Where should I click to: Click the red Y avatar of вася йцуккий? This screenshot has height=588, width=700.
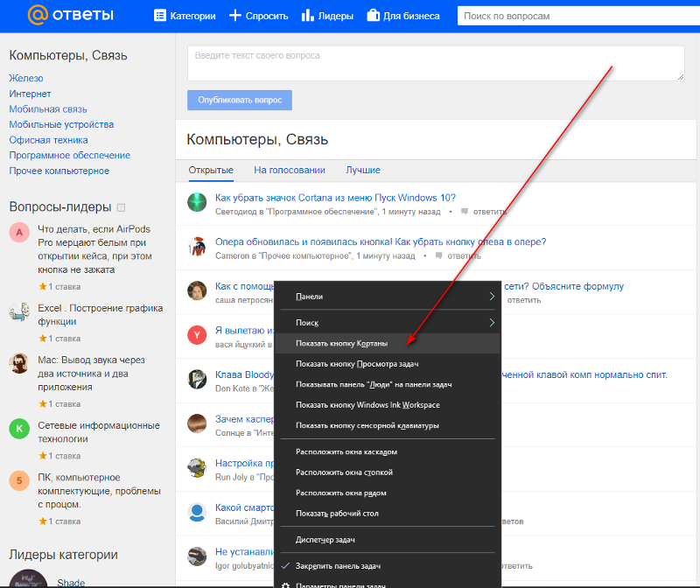pos(197,335)
